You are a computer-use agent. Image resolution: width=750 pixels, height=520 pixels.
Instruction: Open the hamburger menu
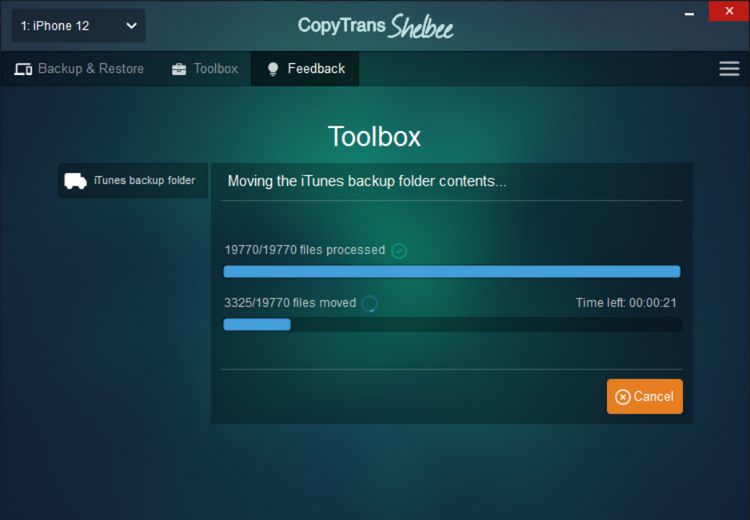(729, 69)
